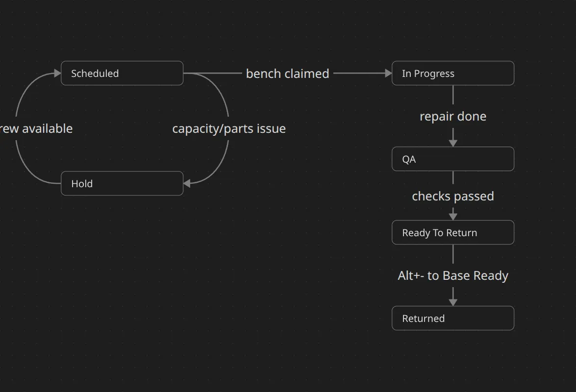Select the "capacity/parts issue" transition label
This screenshot has height=392, width=576.
pyautogui.click(x=228, y=129)
